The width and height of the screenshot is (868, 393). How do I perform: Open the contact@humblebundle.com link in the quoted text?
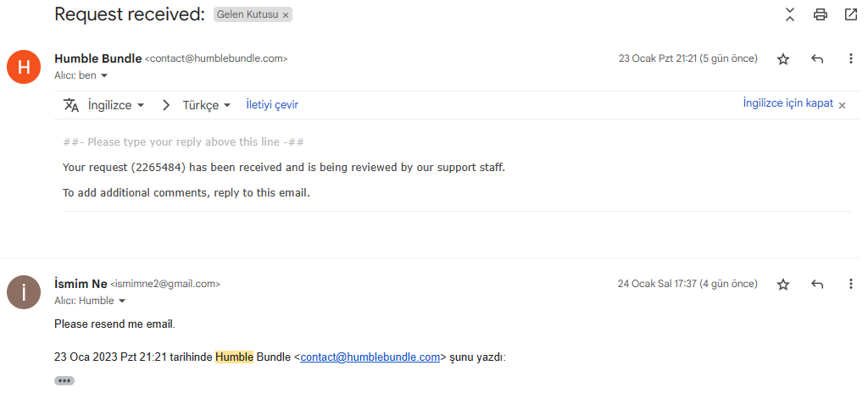(370, 357)
